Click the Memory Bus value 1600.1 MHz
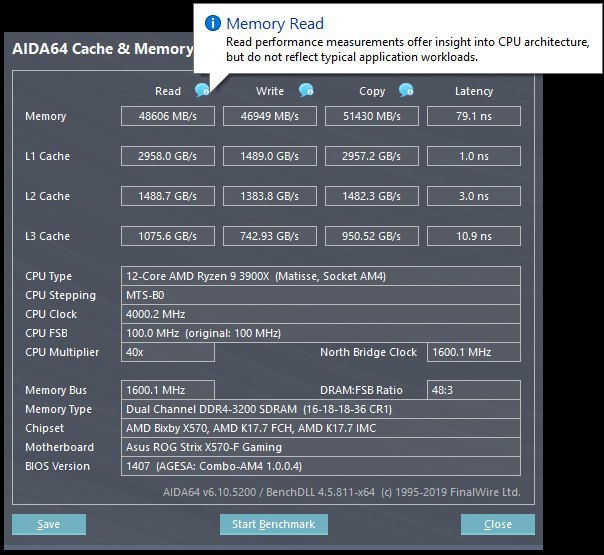 (168, 390)
